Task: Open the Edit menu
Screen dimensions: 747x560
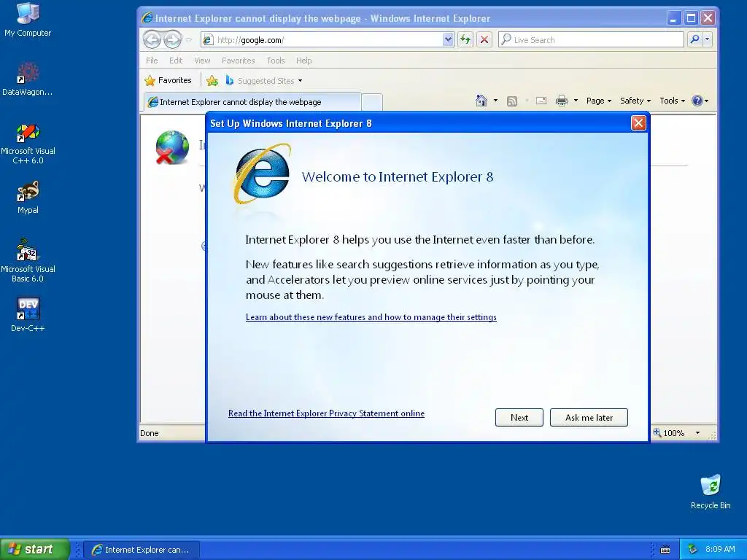Action: coord(176,61)
